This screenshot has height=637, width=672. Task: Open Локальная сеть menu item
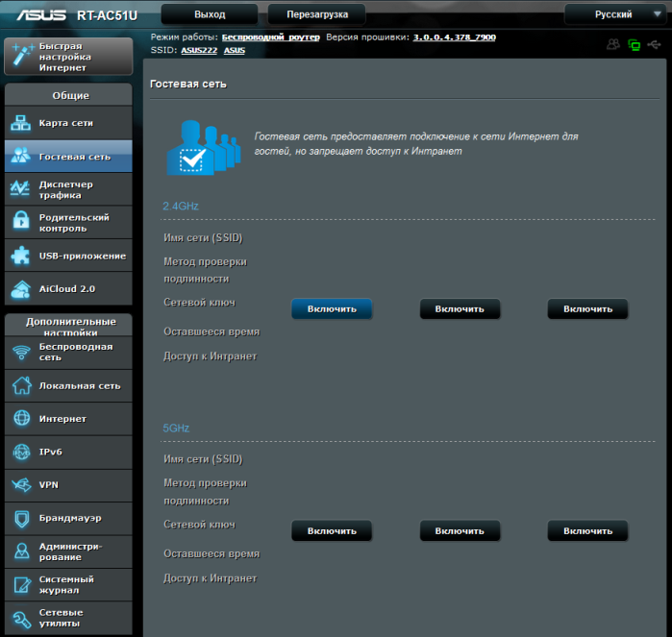coord(68,385)
